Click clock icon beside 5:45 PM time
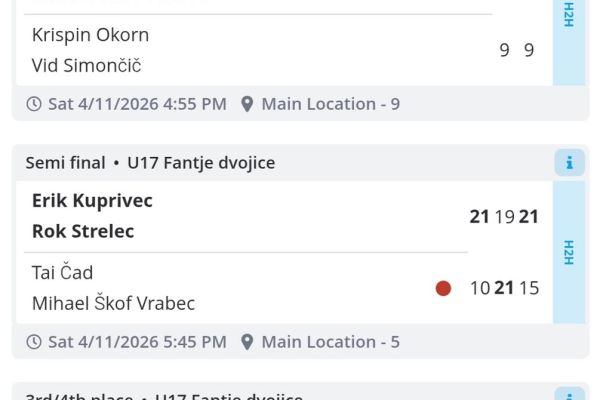Screen dimensions: 600x400 click(x=34, y=342)
